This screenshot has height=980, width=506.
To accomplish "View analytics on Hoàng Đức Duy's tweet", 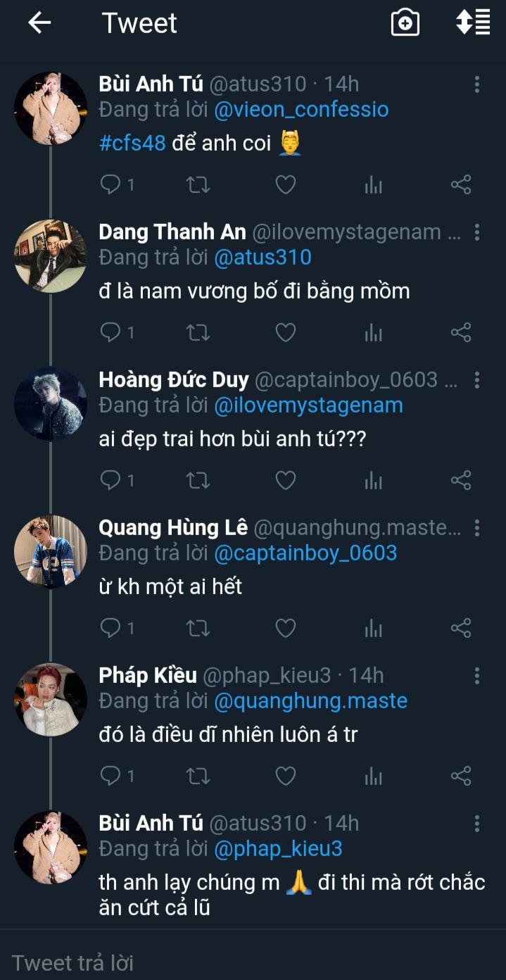I will coord(373,480).
